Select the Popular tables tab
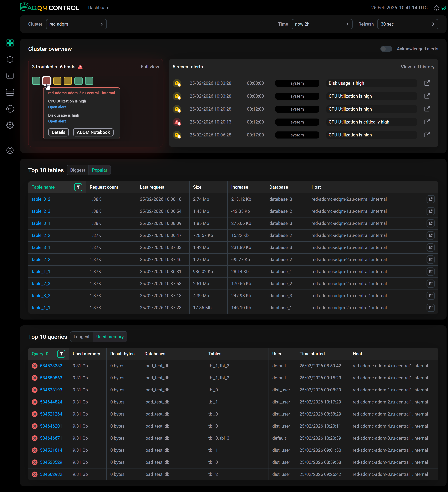 pyautogui.click(x=100, y=170)
